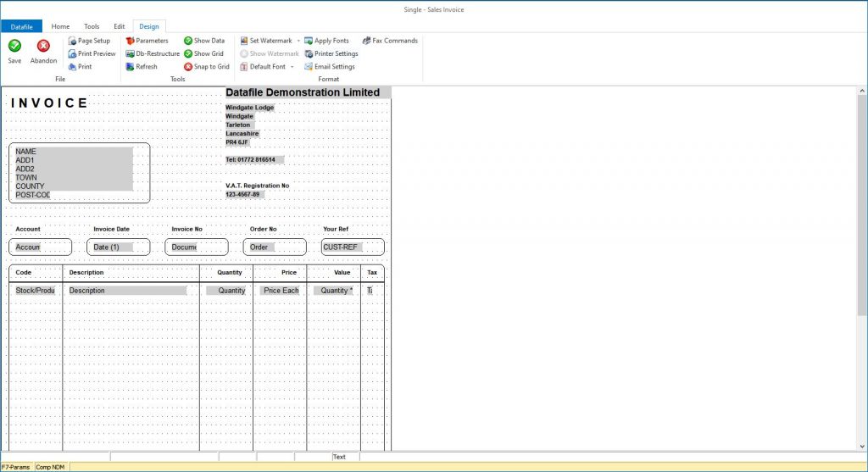Viewport: 868px width, 472px height.
Task: Open the Datafile tab
Action: click(21, 26)
